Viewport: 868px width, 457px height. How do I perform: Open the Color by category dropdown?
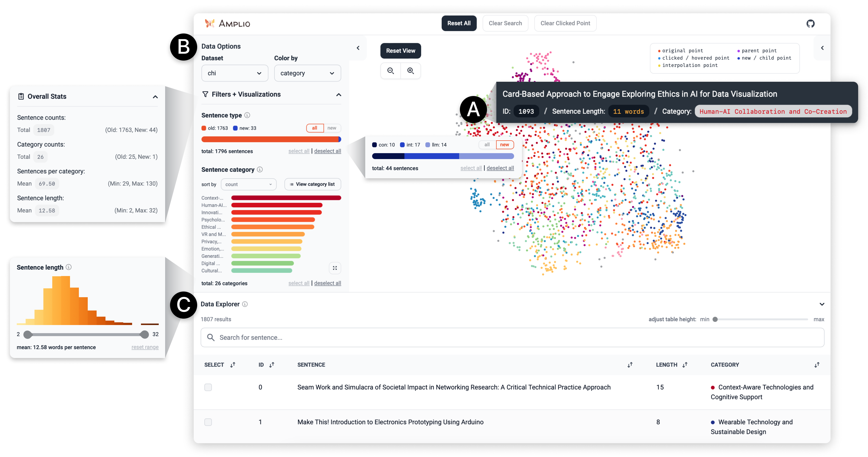(307, 73)
